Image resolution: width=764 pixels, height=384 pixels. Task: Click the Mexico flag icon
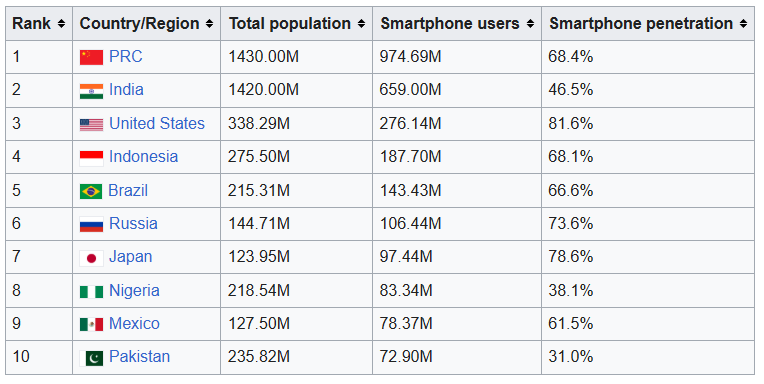point(92,325)
